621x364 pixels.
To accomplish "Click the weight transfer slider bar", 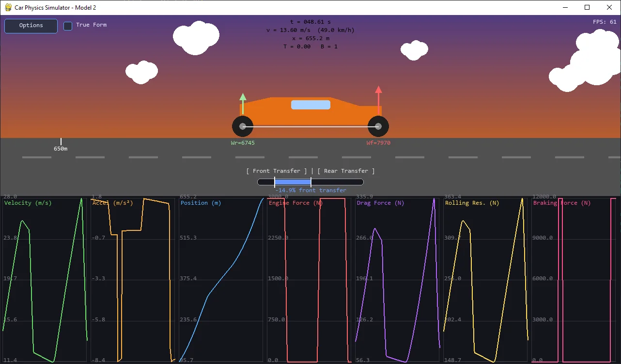I will click(x=310, y=182).
